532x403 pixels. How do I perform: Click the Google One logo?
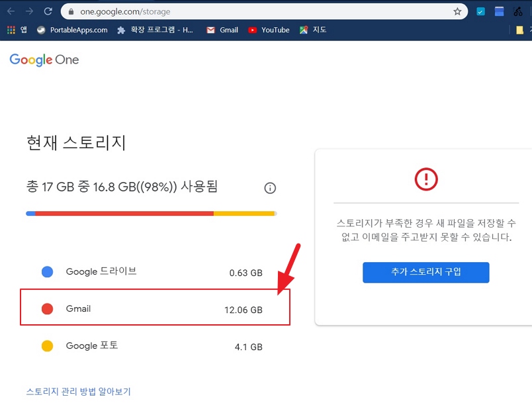point(44,60)
